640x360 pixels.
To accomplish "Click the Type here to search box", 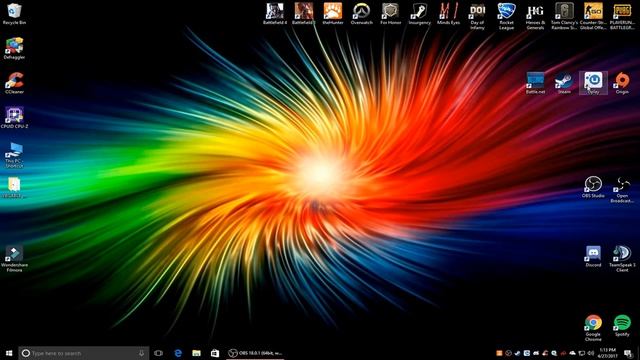I will pos(84,353).
